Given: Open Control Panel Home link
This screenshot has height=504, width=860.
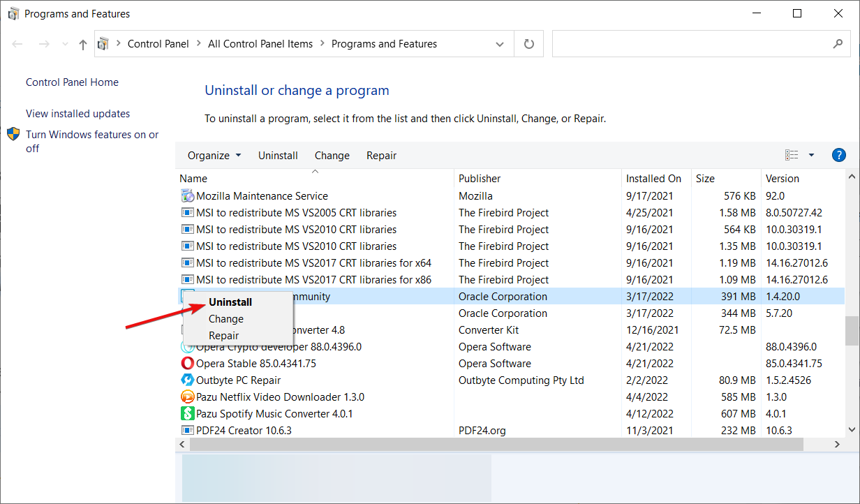Looking at the screenshot, I should [72, 82].
